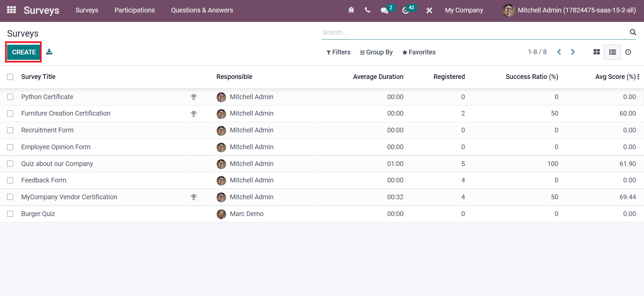Open the apps grid menu icon

click(x=11, y=10)
